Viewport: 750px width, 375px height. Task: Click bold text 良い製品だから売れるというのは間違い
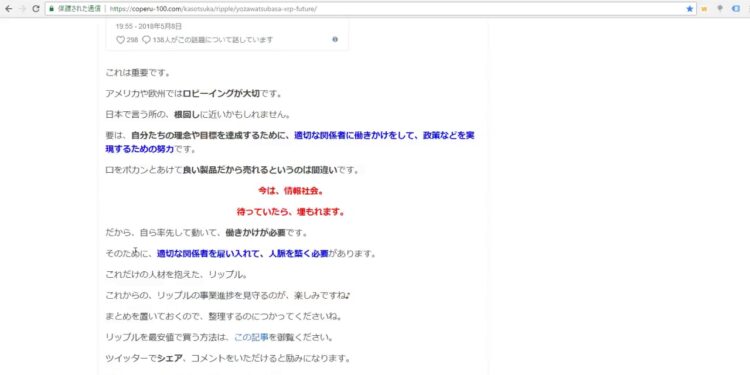pos(261,170)
